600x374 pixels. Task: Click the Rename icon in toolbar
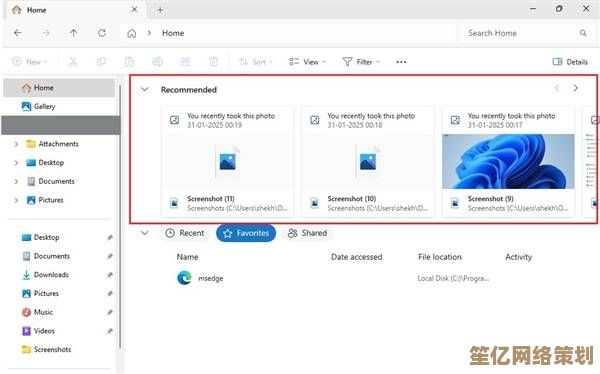pos(157,62)
